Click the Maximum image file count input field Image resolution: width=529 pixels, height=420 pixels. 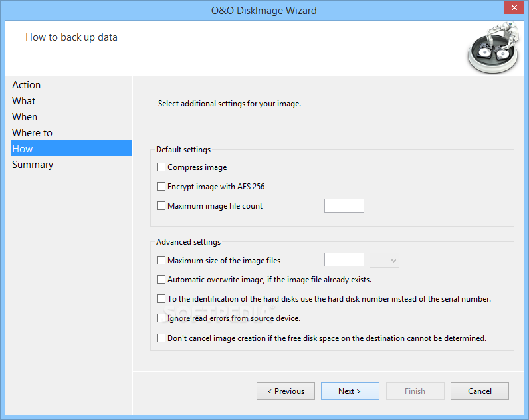click(344, 205)
